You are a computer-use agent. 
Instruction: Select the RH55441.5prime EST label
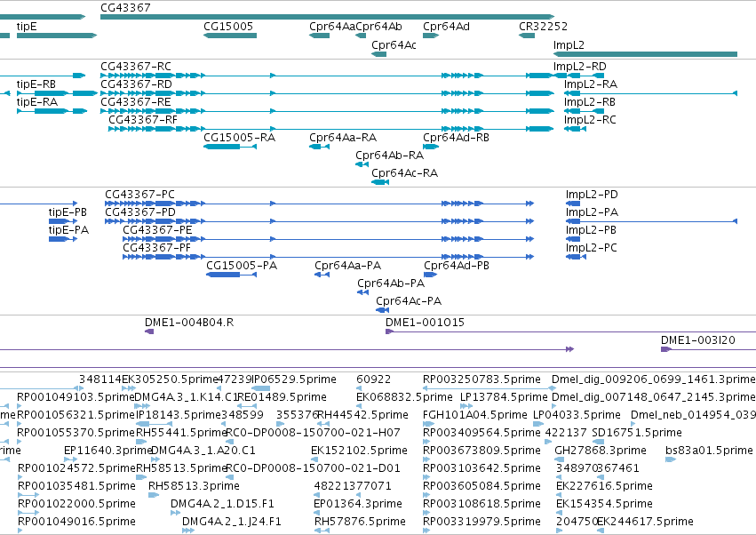point(181,433)
